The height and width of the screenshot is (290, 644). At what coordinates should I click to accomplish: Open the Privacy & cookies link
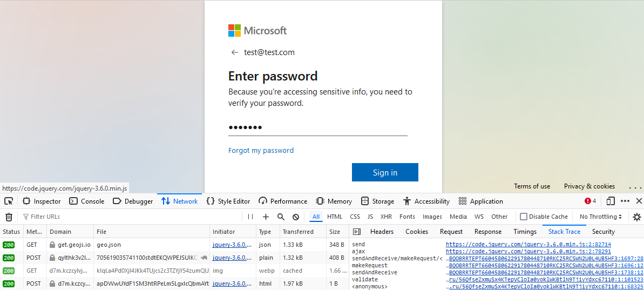[x=589, y=186]
